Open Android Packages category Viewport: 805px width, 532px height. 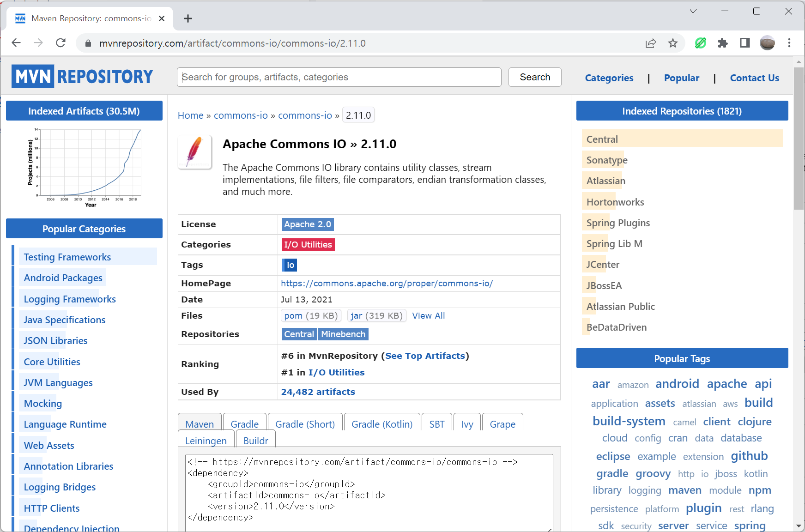(63, 278)
